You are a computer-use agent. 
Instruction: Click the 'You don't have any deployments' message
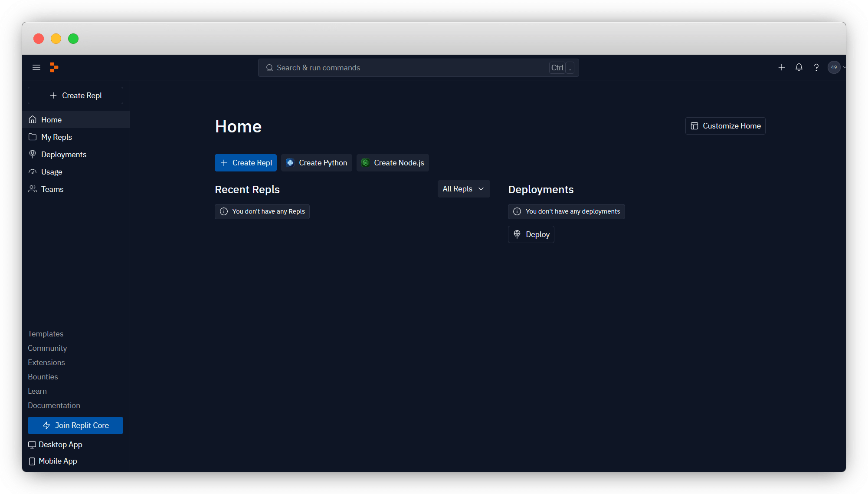coord(566,211)
